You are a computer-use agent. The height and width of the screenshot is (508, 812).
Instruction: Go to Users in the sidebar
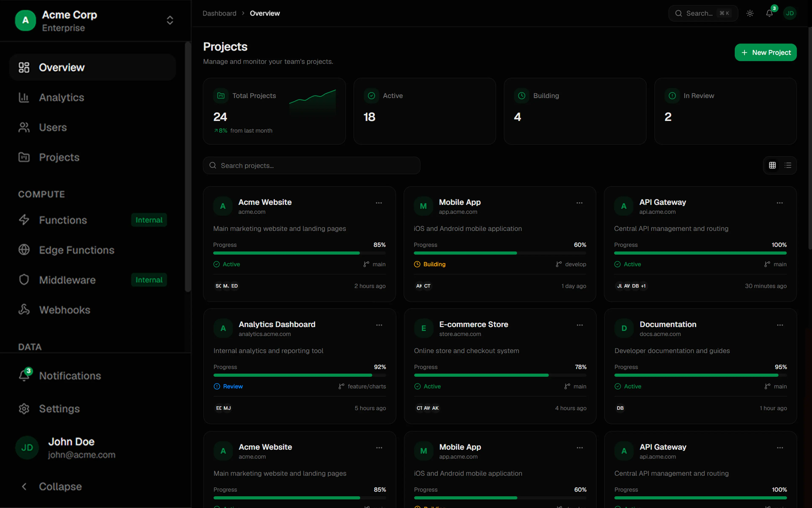tap(93, 127)
